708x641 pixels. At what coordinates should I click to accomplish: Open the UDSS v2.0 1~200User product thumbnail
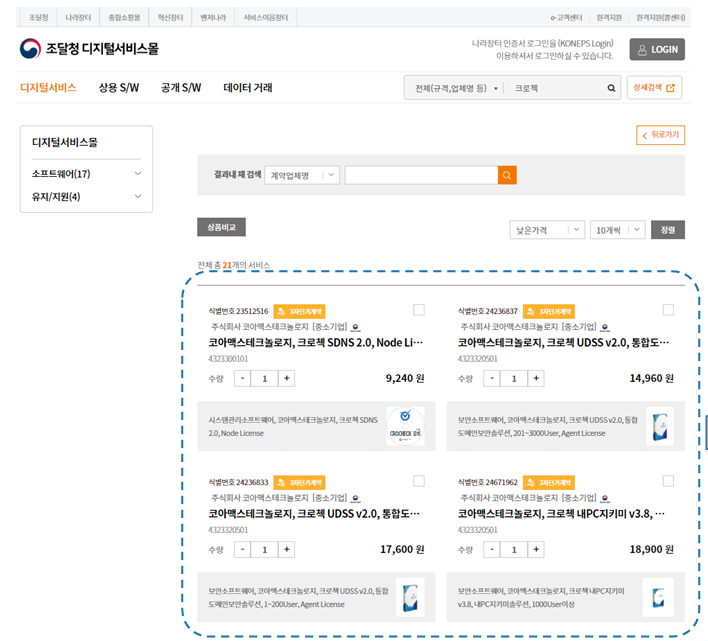tap(410, 597)
